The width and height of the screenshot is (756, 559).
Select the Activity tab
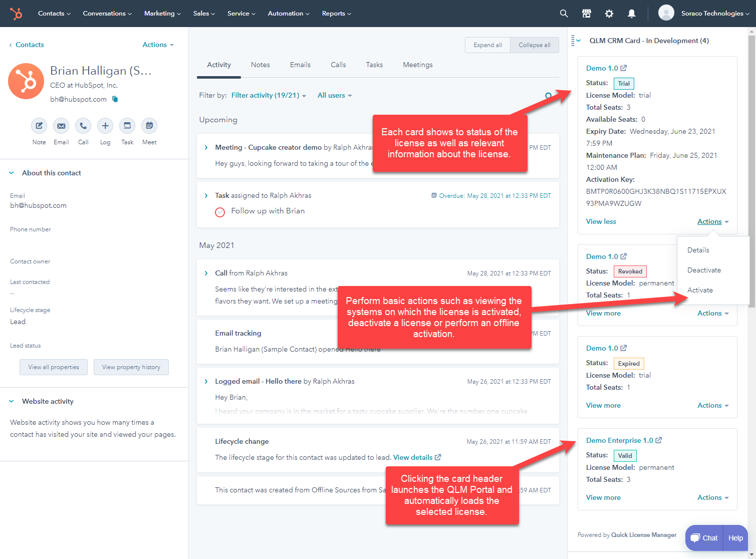pyautogui.click(x=219, y=65)
